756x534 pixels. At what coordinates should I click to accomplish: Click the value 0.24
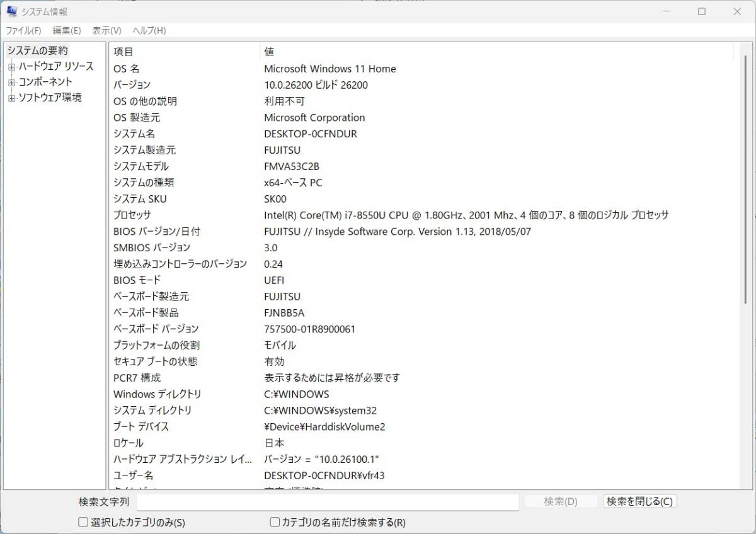[x=273, y=264]
